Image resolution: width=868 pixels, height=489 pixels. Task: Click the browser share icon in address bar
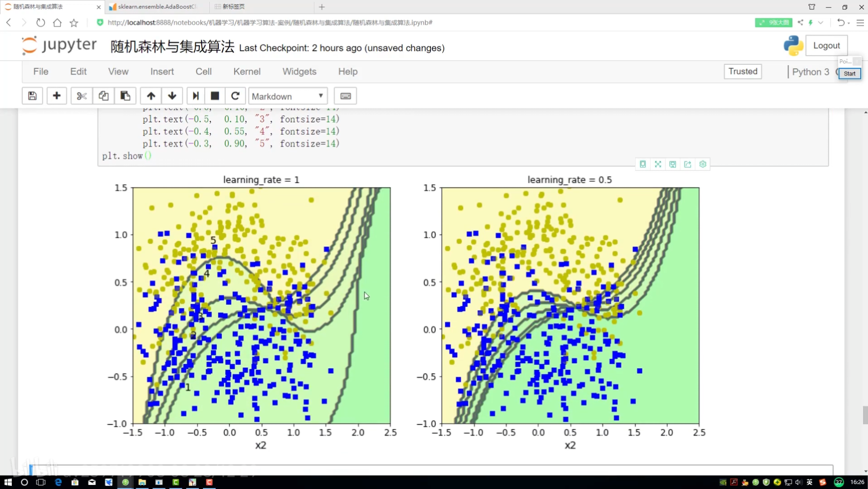point(800,22)
